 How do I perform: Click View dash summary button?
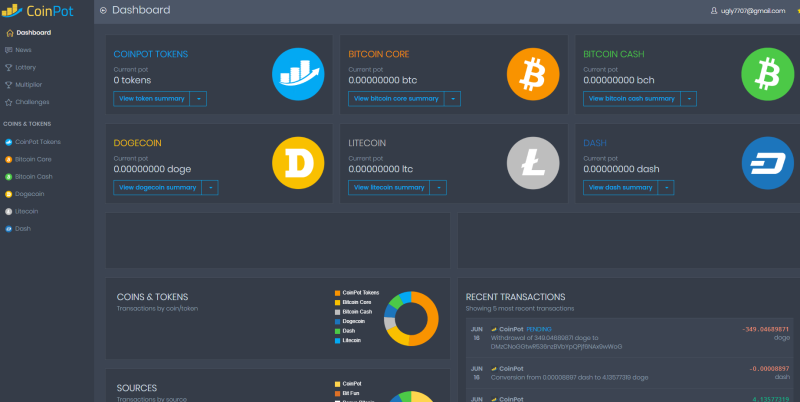click(620, 187)
